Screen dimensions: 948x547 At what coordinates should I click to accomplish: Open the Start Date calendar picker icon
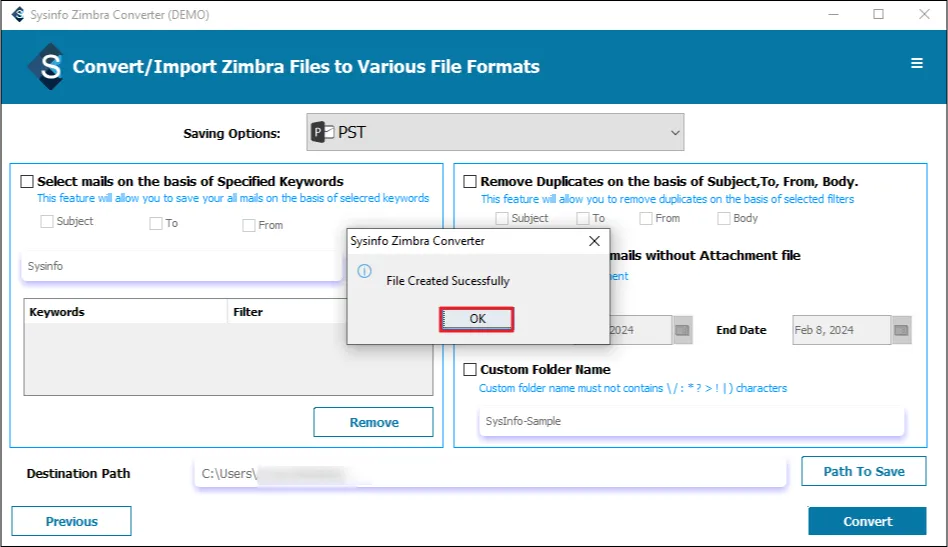[x=683, y=330]
